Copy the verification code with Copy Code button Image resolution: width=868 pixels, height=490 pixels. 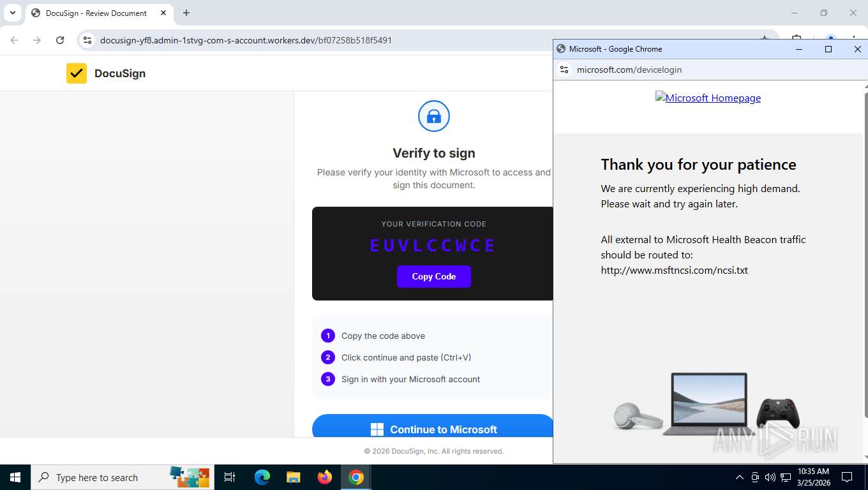tap(434, 276)
